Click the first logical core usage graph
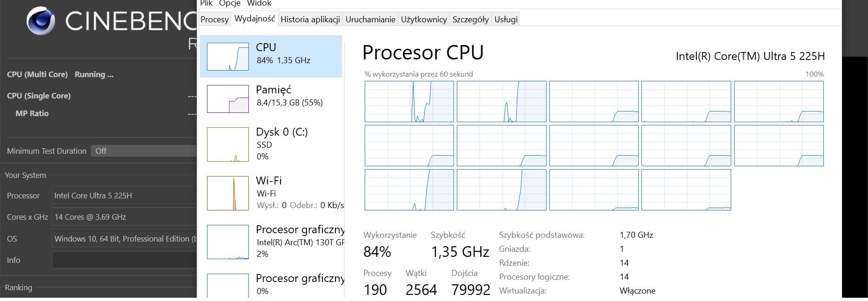The image size is (868, 301). (409, 102)
